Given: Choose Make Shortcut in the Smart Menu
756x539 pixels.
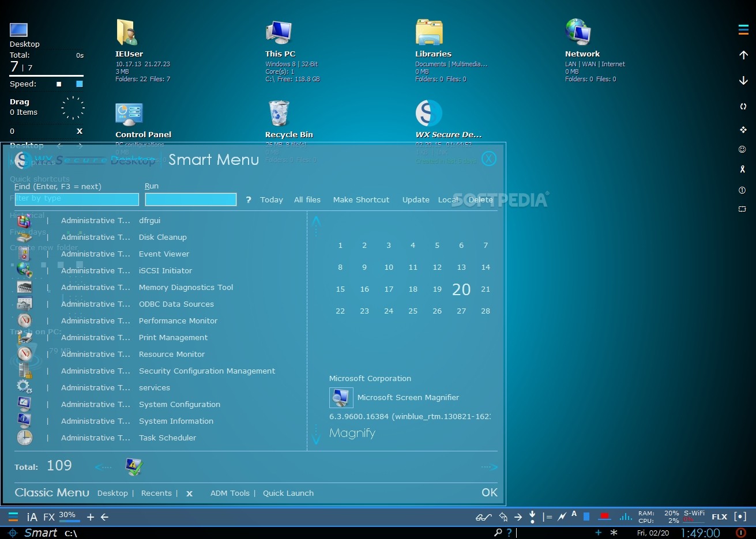Looking at the screenshot, I should [361, 199].
